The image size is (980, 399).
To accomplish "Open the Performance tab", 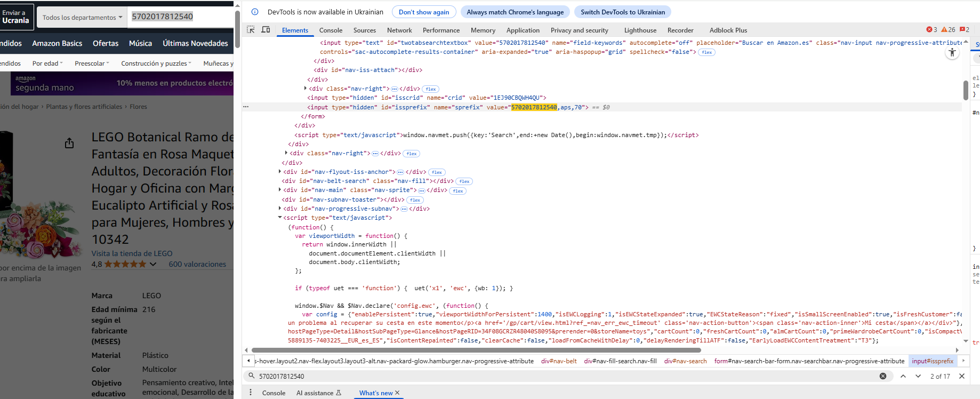I will (441, 30).
